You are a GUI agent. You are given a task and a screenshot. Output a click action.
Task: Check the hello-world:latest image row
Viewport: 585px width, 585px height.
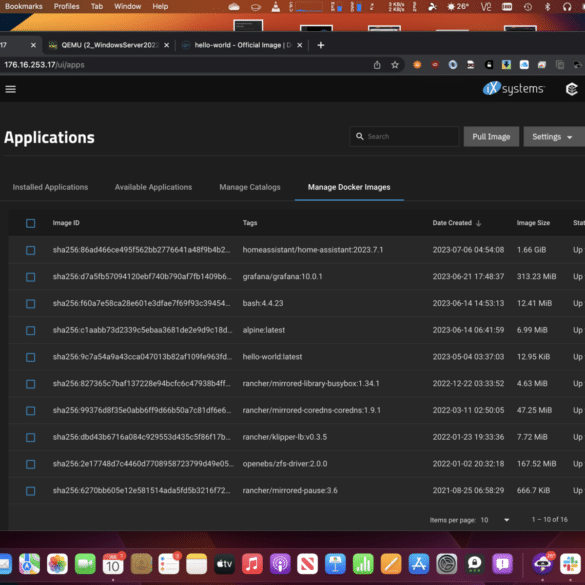(31, 357)
